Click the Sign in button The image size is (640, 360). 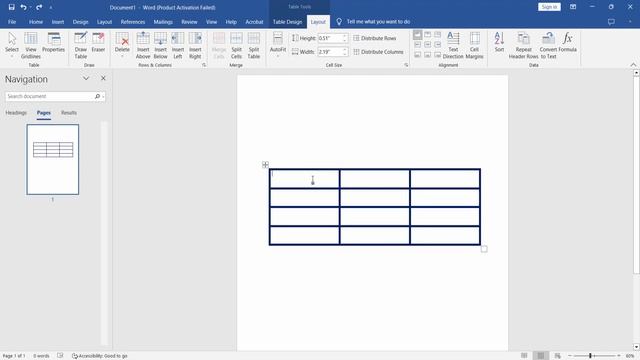549,7
